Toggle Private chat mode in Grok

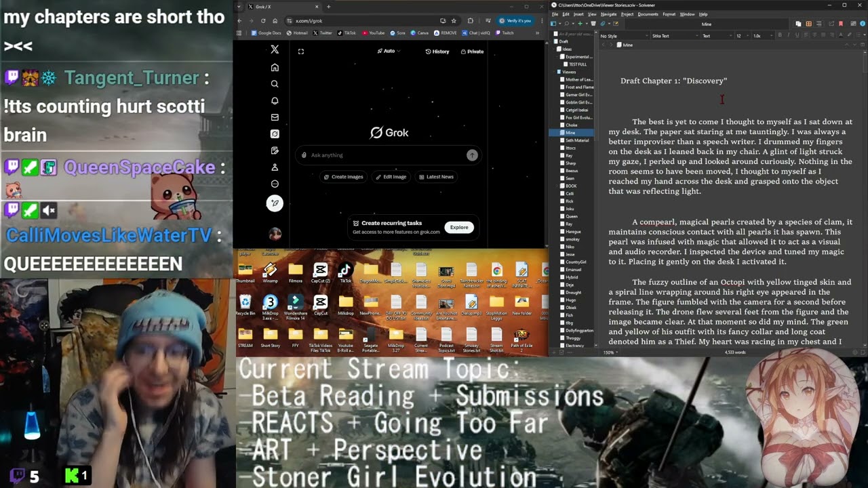(x=472, y=52)
